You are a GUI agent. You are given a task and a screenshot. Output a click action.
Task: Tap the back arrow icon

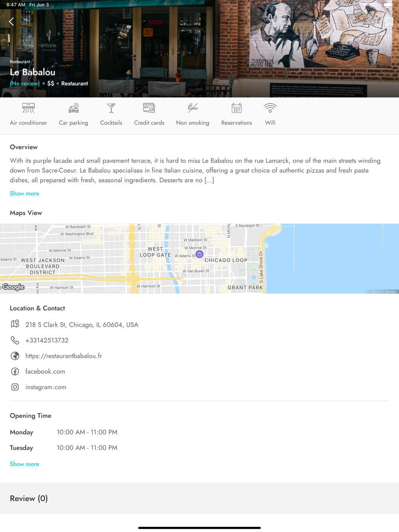[12, 22]
